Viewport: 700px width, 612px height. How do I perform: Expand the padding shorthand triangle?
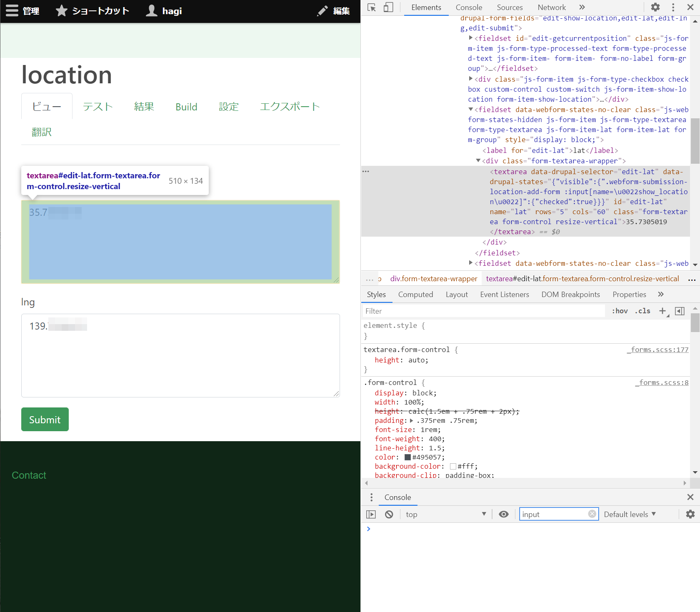(x=412, y=421)
